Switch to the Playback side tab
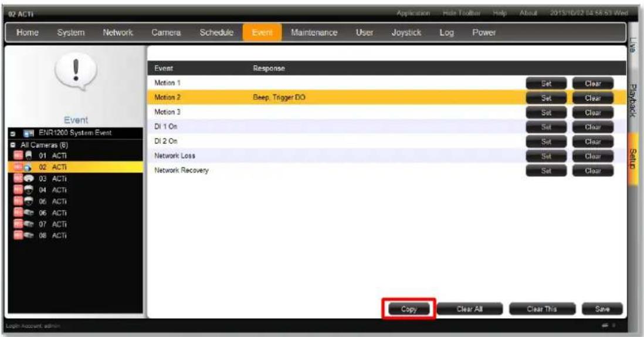The height and width of the screenshot is (337, 644). (633, 100)
